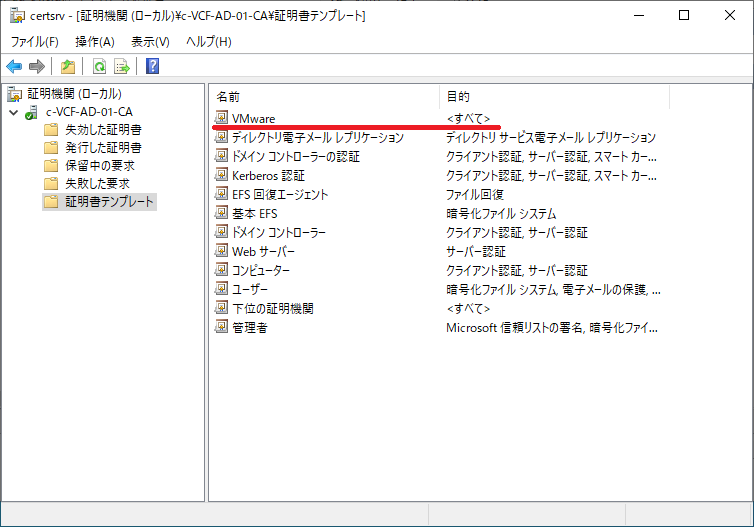Select the Web サーバー template name
This screenshot has height=527, width=754.
pos(263,251)
